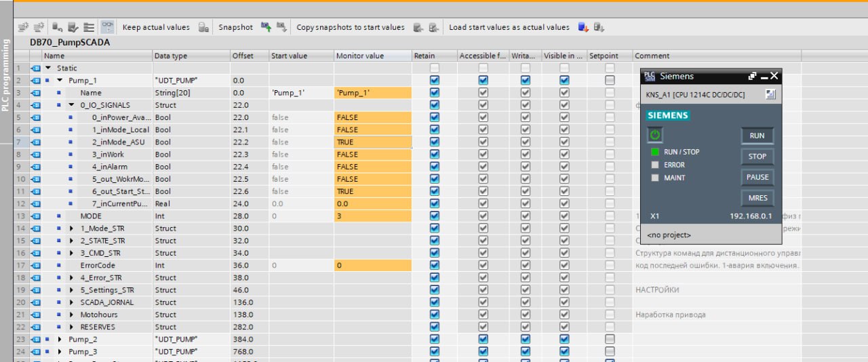The height and width of the screenshot is (362, 868).
Task: Expand the 5_Settings_STR struct
Action: [72, 290]
